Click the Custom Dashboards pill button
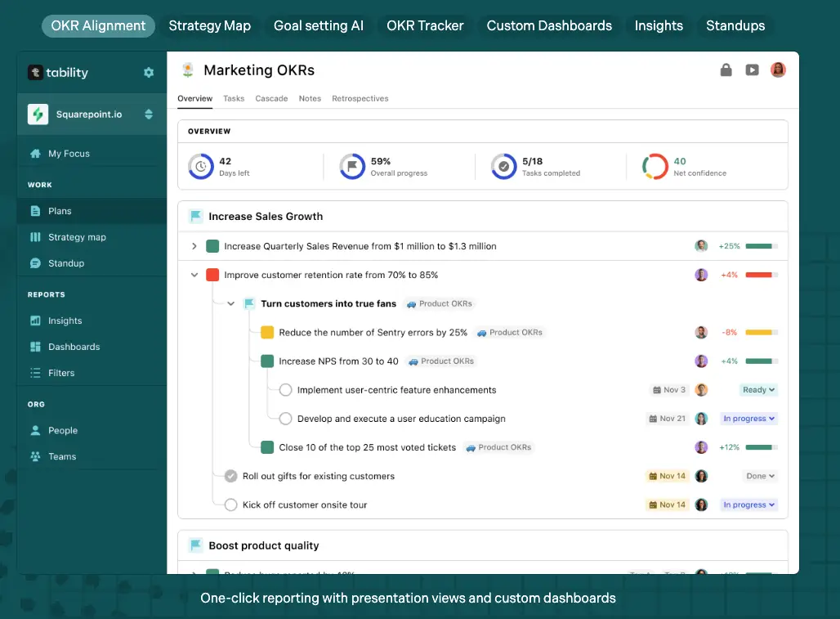The image size is (840, 619). point(549,25)
